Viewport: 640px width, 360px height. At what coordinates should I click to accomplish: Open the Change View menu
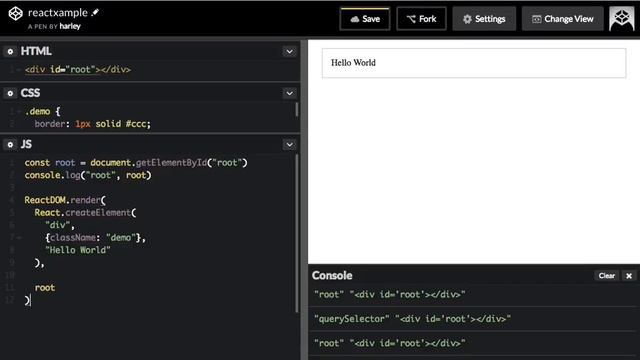(562, 19)
